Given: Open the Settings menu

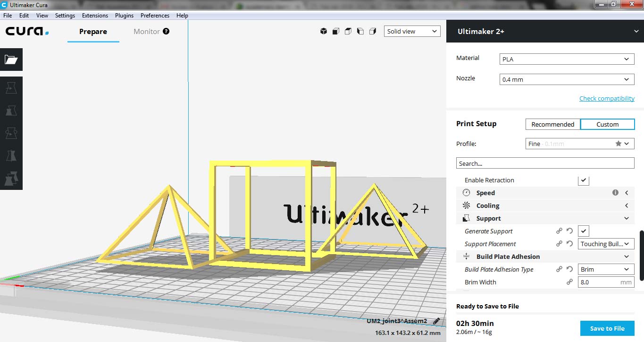Looking at the screenshot, I should pyautogui.click(x=65, y=15).
